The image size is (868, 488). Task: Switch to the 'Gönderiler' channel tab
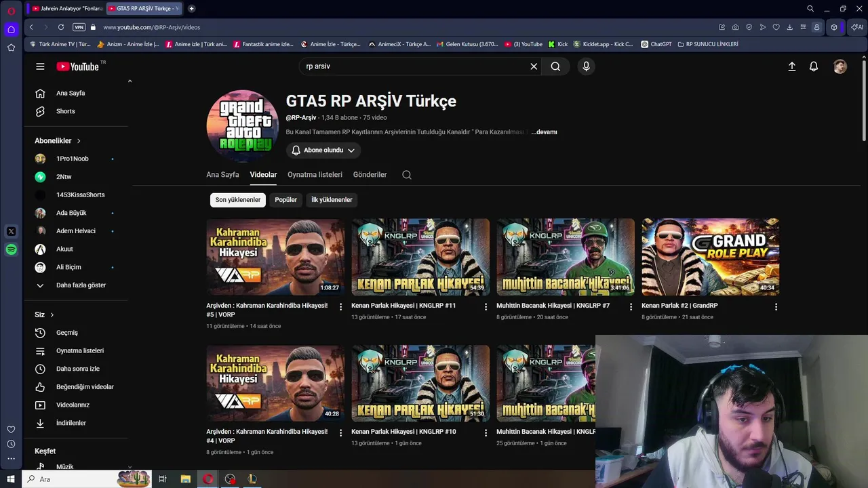point(370,175)
